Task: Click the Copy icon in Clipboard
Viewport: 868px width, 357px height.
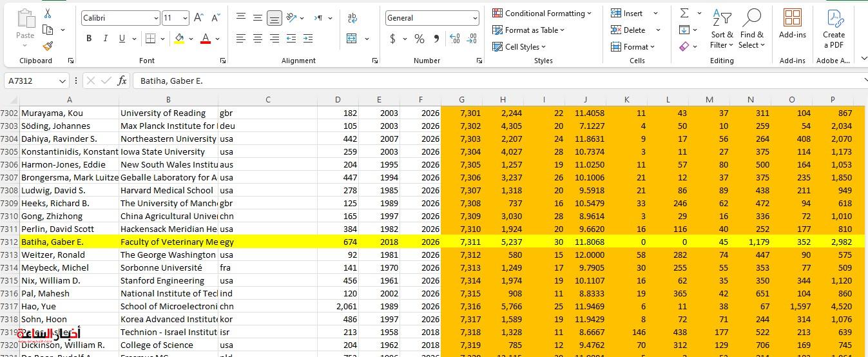Action: pyautogui.click(x=48, y=30)
